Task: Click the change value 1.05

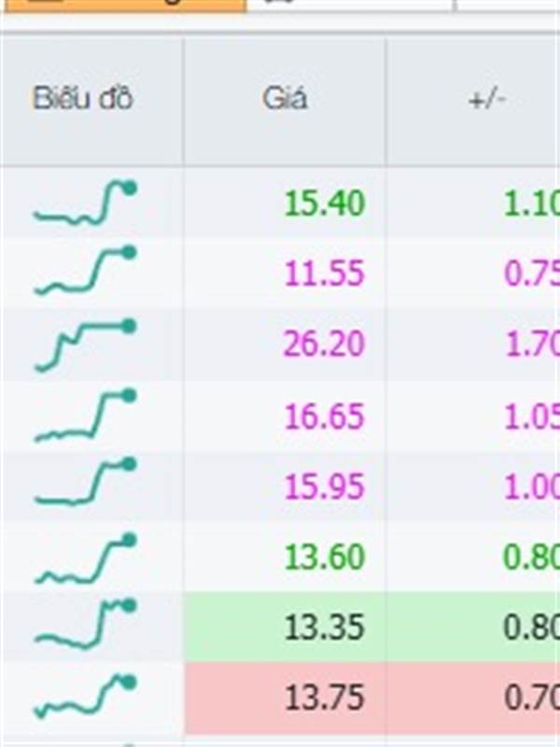Action: coord(530,416)
